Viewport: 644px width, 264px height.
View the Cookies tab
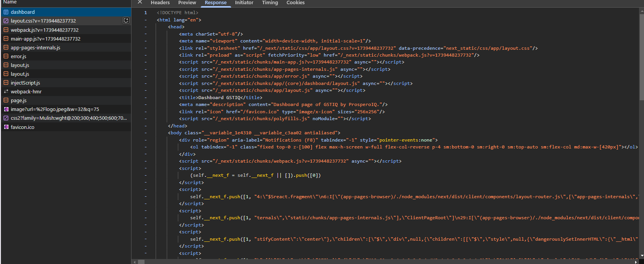tap(296, 3)
